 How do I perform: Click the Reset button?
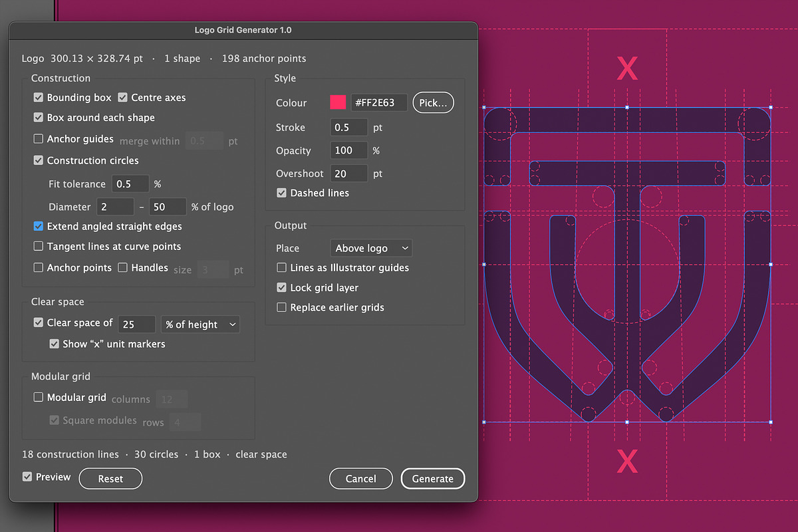point(110,479)
